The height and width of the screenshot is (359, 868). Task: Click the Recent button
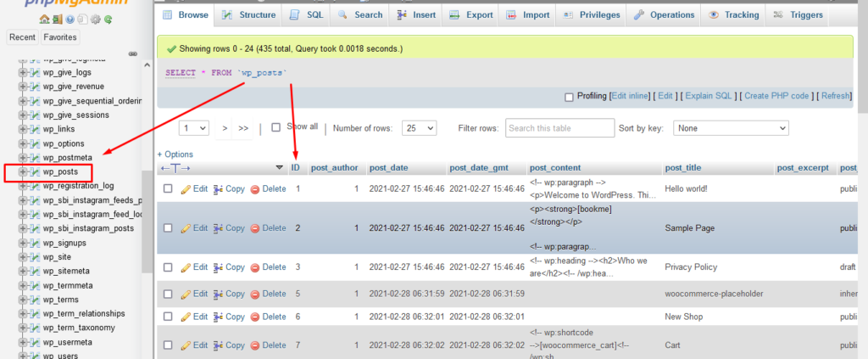(x=23, y=37)
